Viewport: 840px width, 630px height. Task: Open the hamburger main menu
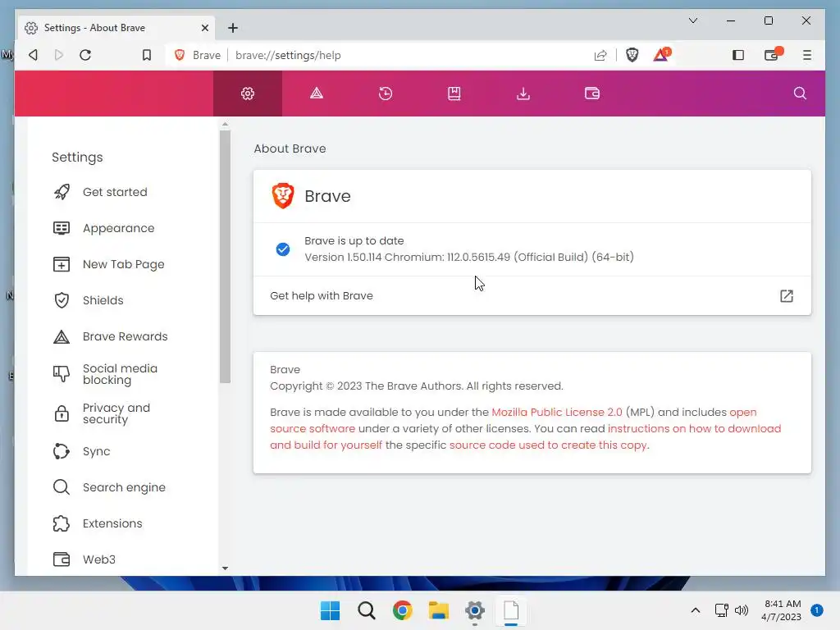click(807, 55)
